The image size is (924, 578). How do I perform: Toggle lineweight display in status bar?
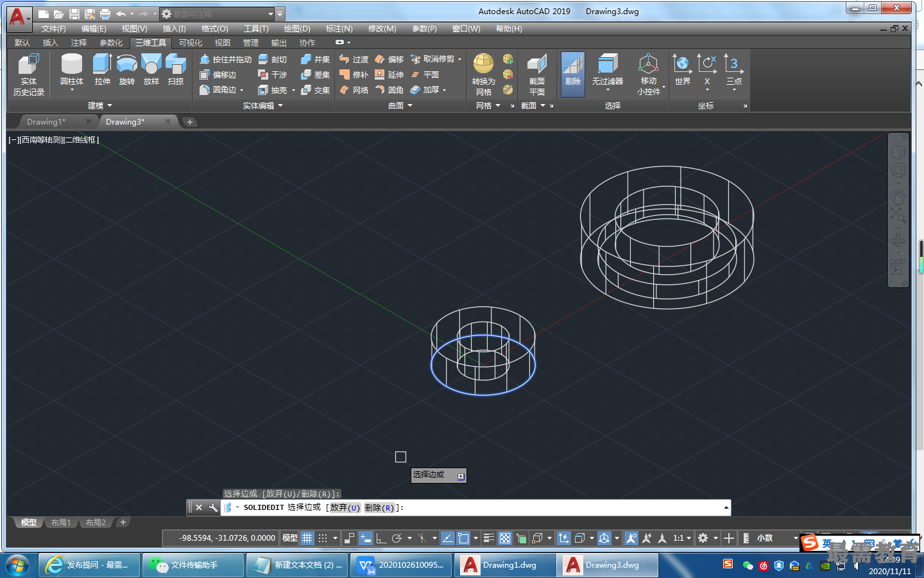click(x=488, y=538)
